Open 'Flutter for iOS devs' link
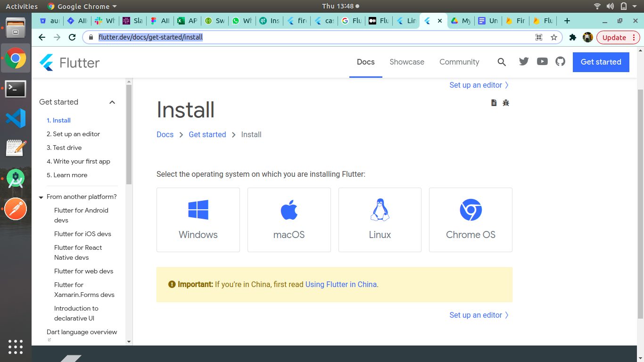The width and height of the screenshot is (644, 362). (x=83, y=234)
